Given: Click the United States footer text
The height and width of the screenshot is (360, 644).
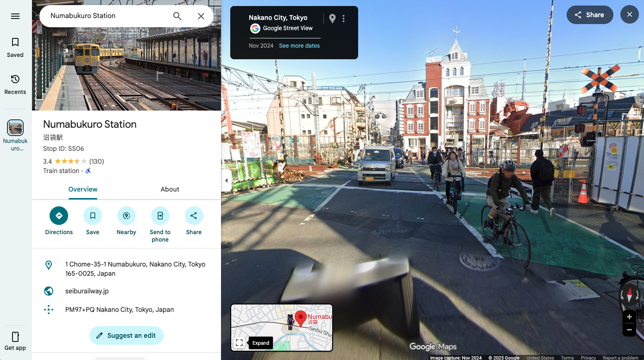Looking at the screenshot, I should click(540, 358).
